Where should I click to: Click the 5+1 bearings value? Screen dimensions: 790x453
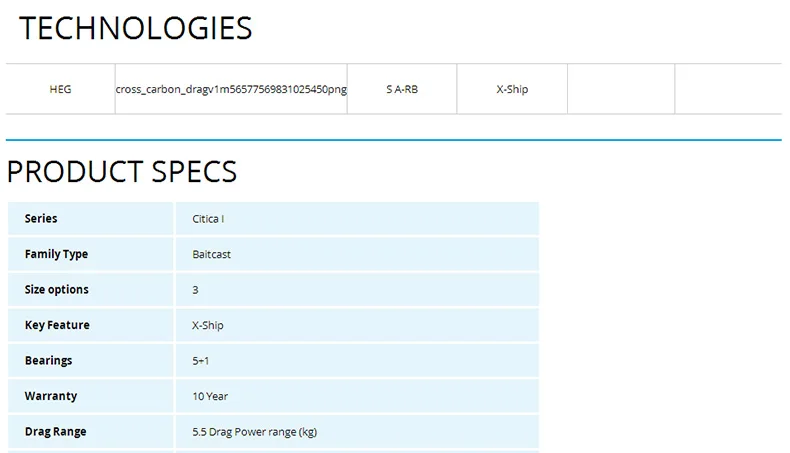(x=201, y=361)
